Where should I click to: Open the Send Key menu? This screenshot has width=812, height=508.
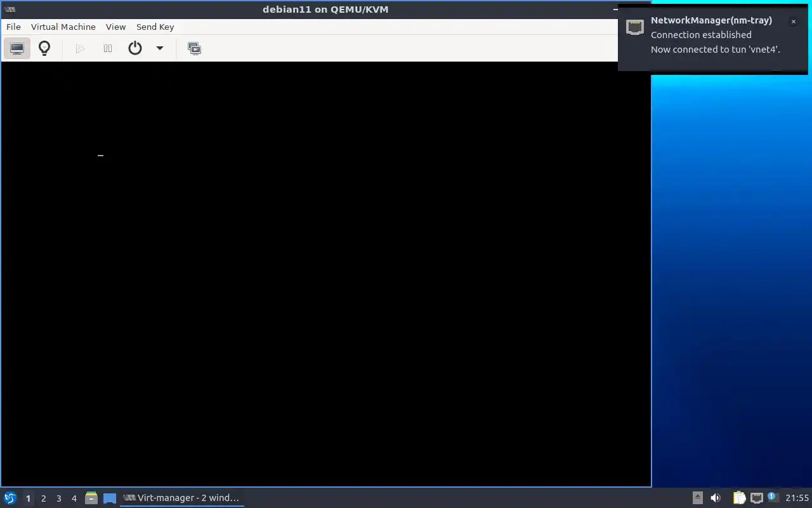(x=155, y=27)
